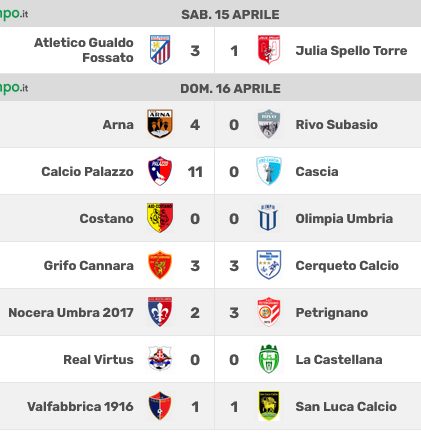Click the Nocera Umbra 2017 fleur-de-lis crest
Screen dimensions: 421x440
(160, 312)
